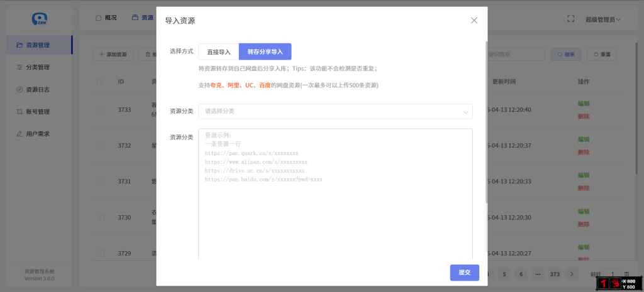The image size is (644, 292).
Task: Click the Version 3.0.0 text
Action: (40, 278)
